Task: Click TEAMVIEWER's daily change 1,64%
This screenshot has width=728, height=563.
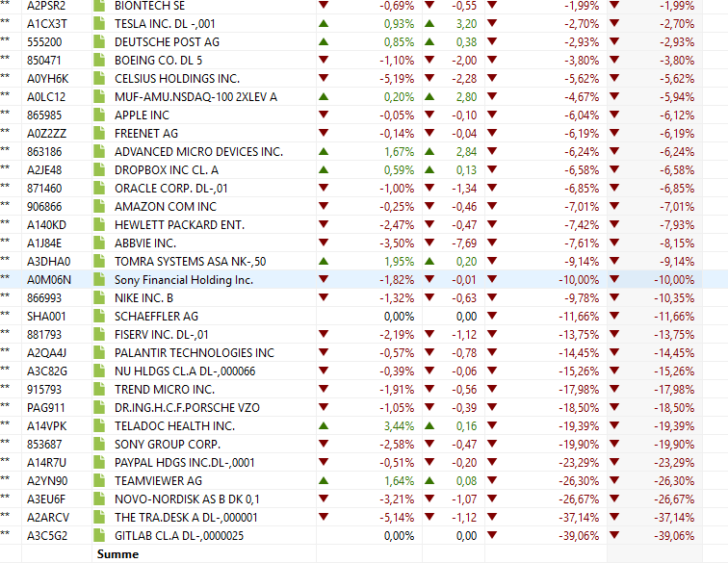Action: (x=400, y=481)
